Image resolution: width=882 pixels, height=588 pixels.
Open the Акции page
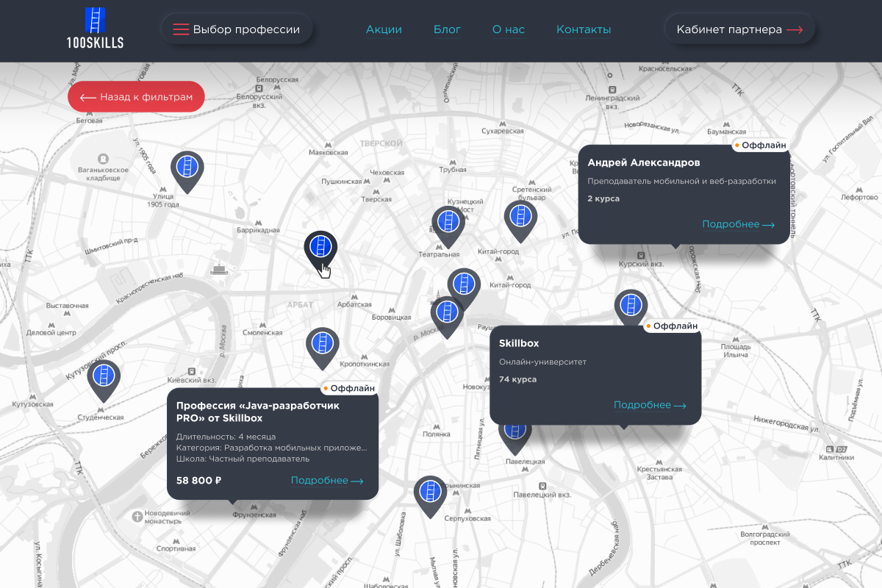384,29
